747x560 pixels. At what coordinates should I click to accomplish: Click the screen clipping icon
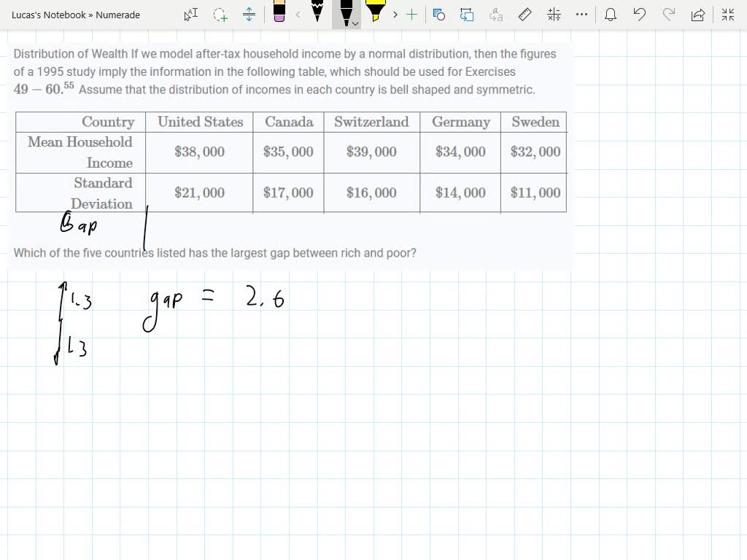pyautogui.click(x=438, y=14)
